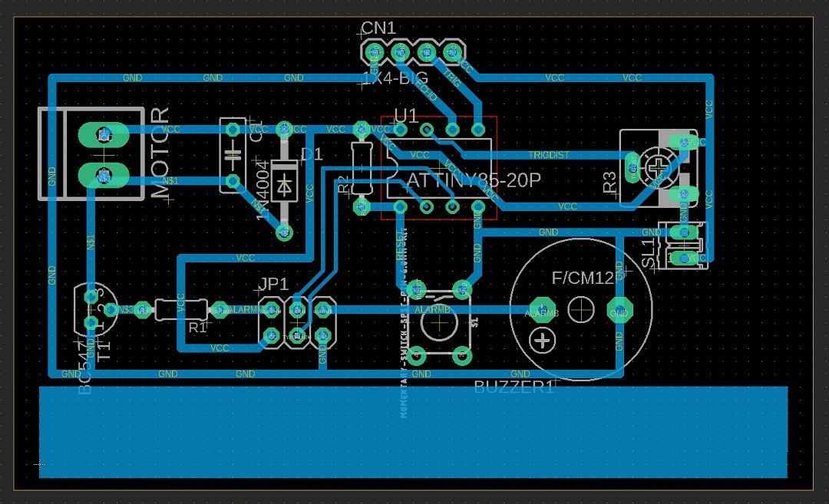
Task: Select the middle base pad of T1
Action: click(111, 310)
